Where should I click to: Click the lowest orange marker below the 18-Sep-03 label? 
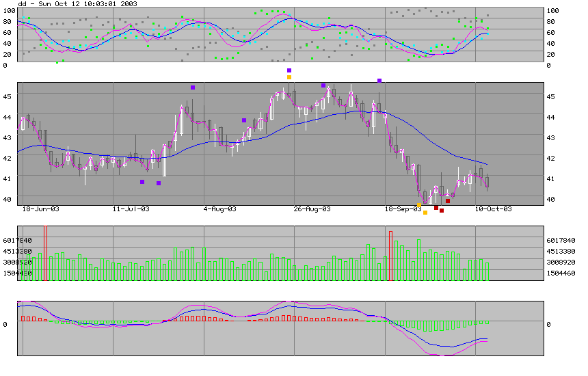pyautogui.click(x=425, y=213)
